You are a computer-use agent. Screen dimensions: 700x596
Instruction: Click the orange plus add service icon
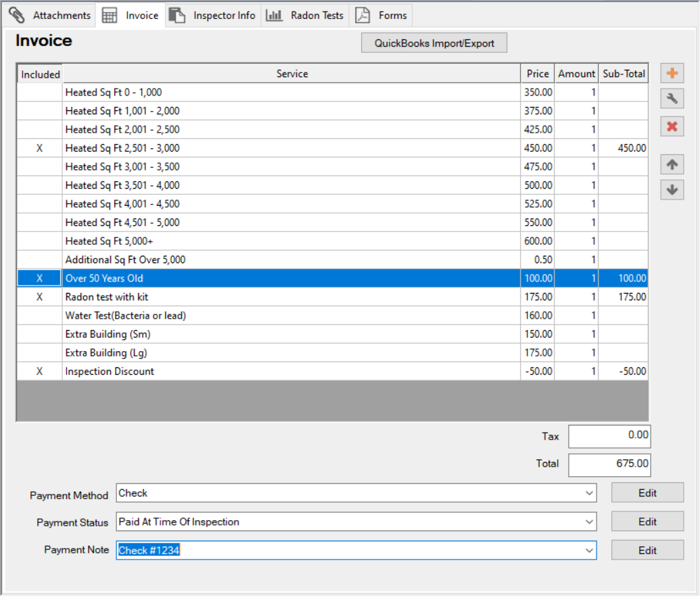(672, 74)
